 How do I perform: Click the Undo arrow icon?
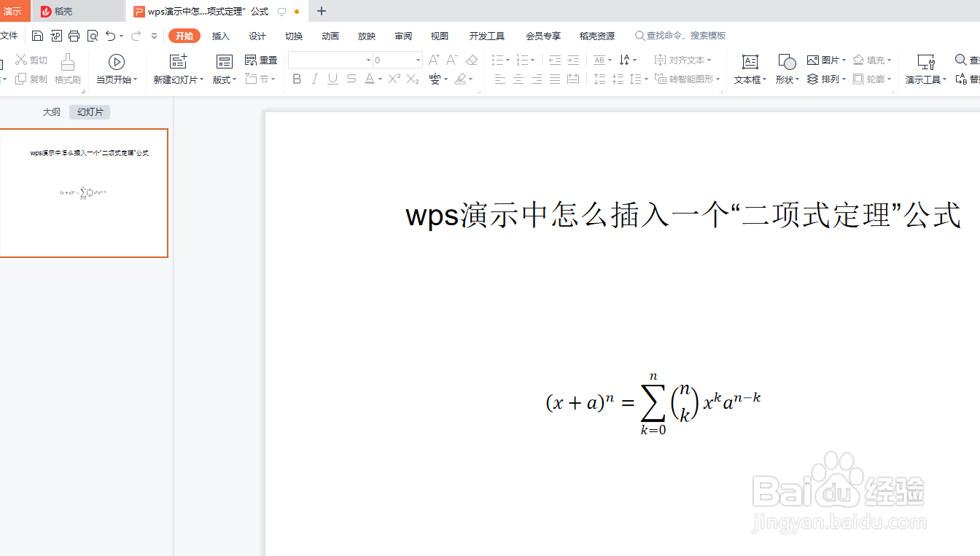[110, 36]
